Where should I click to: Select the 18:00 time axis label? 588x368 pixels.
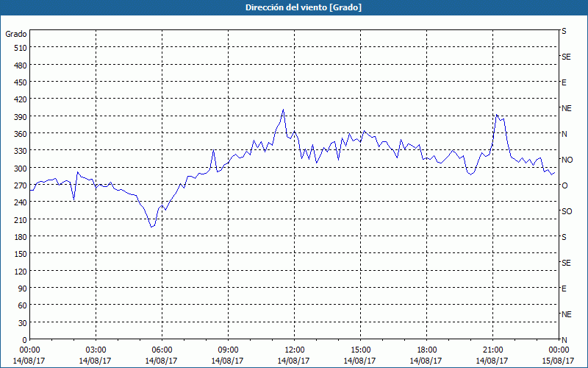426,350
